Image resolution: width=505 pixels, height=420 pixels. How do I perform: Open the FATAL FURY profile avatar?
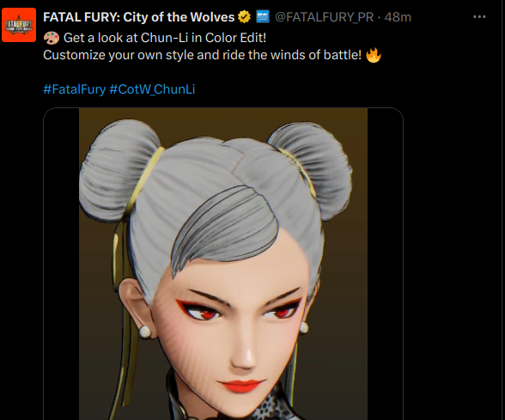[x=19, y=25]
